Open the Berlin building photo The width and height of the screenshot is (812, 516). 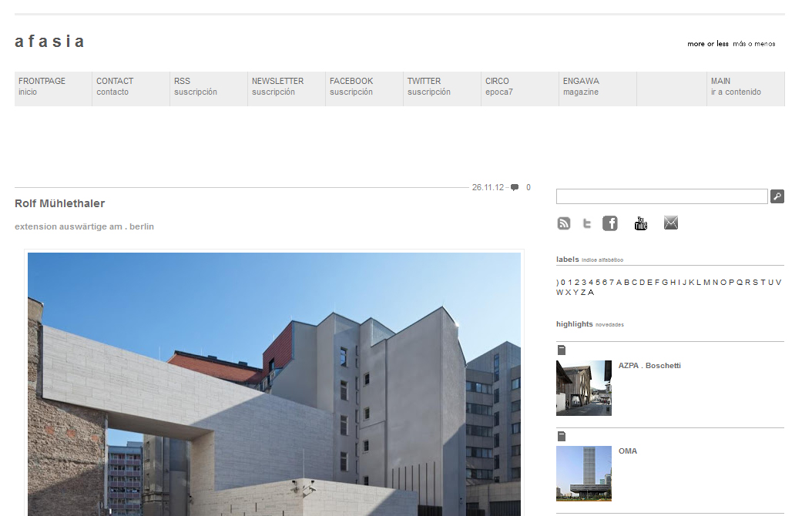(274, 384)
